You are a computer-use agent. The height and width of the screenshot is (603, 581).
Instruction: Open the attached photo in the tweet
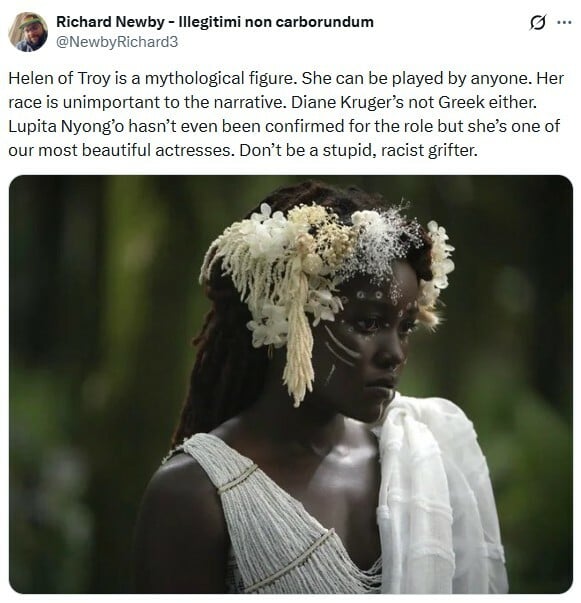pos(291,384)
